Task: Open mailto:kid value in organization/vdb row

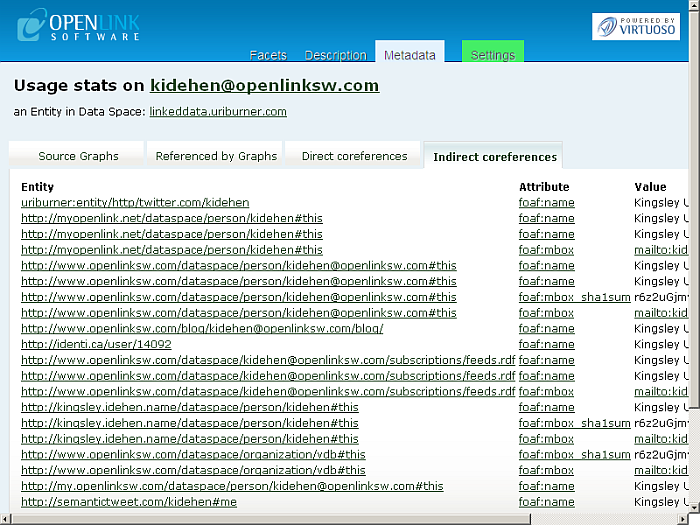Action: click(x=661, y=470)
